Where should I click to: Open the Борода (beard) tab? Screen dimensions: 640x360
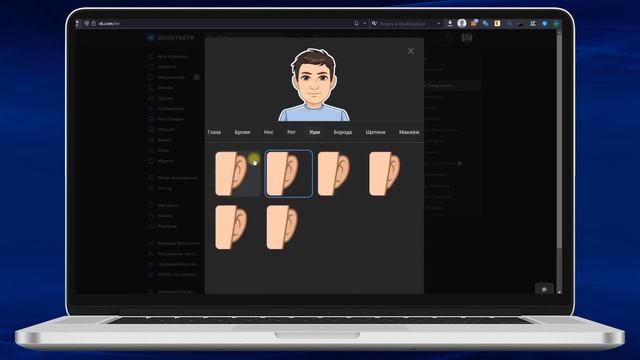pos(342,132)
